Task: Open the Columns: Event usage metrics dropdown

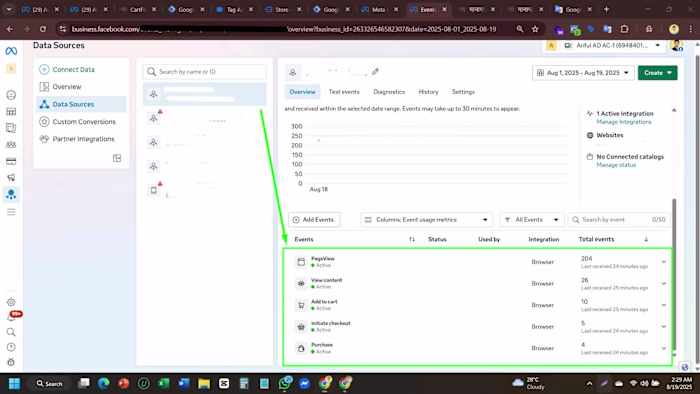Action: coord(426,220)
